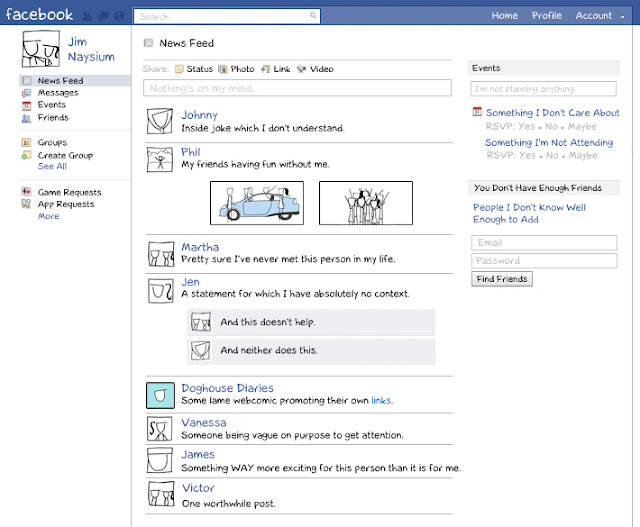Click the News Feed sidebar icon
Viewport: 640px width, 527px height.
click(x=27, y=80)
